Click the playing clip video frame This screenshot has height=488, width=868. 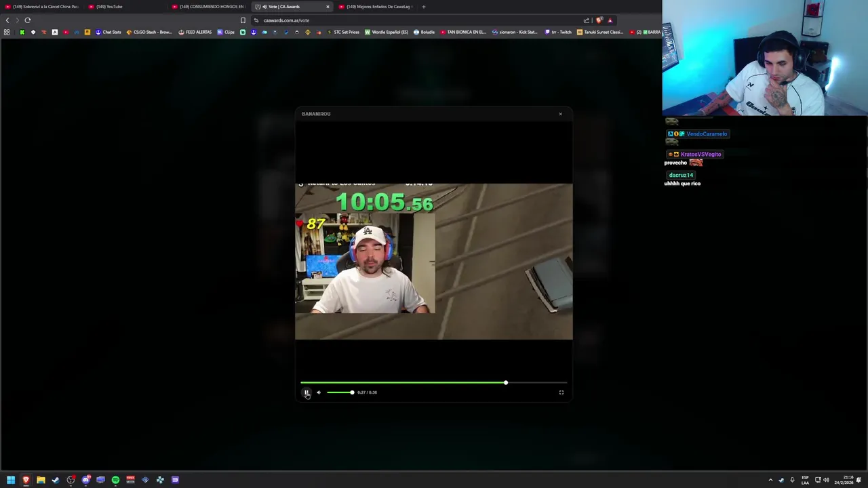pyautogui.click(x=434, y=261)
